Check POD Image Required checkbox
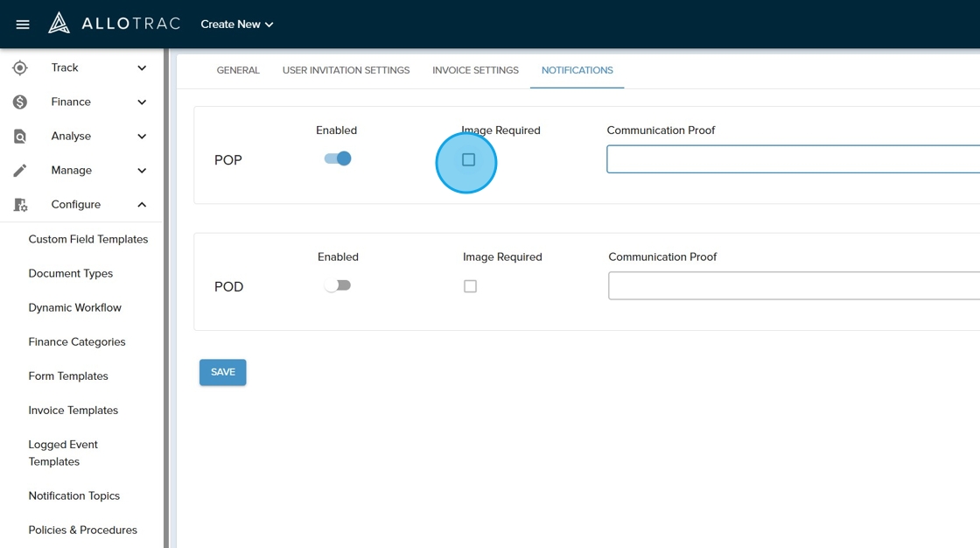 pyautogui.click(x=471, y=286)
